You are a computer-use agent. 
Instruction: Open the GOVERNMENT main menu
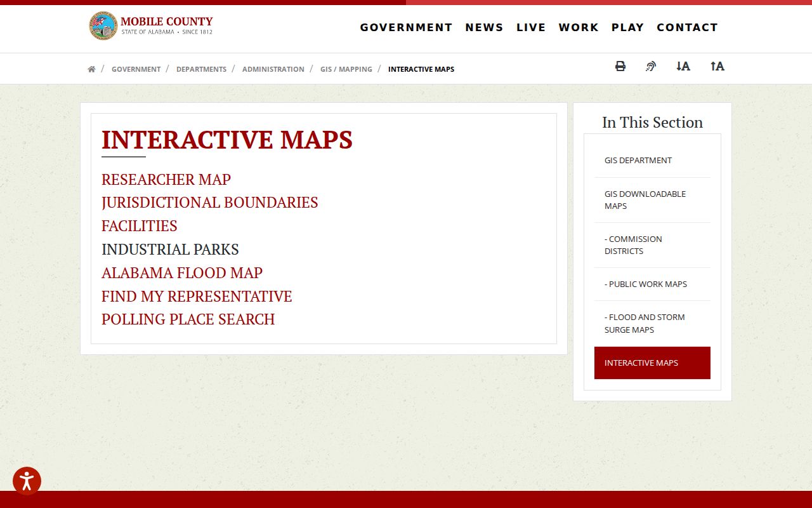[x=407, y=27]
